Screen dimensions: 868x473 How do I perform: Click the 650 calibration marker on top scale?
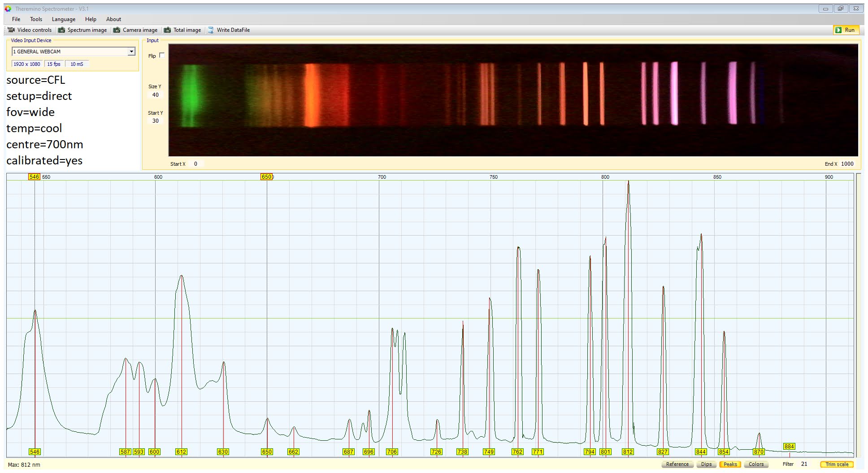(x=266, y=177)
